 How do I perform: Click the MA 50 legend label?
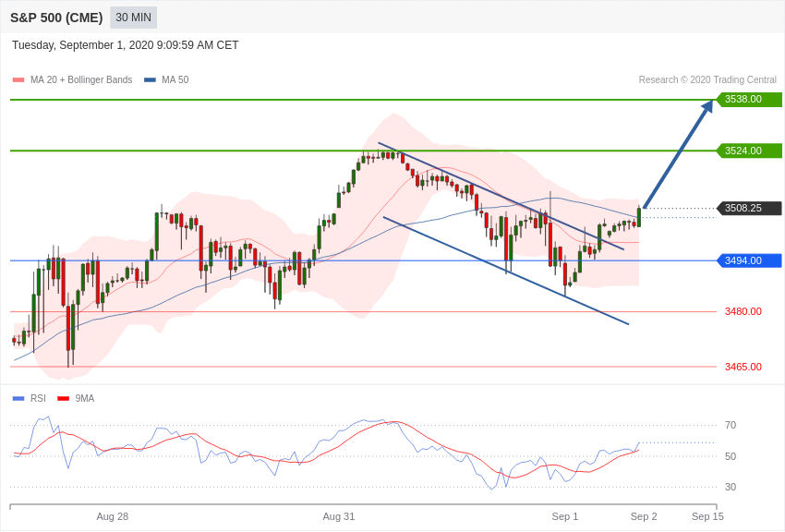click(x=175, y=79)
